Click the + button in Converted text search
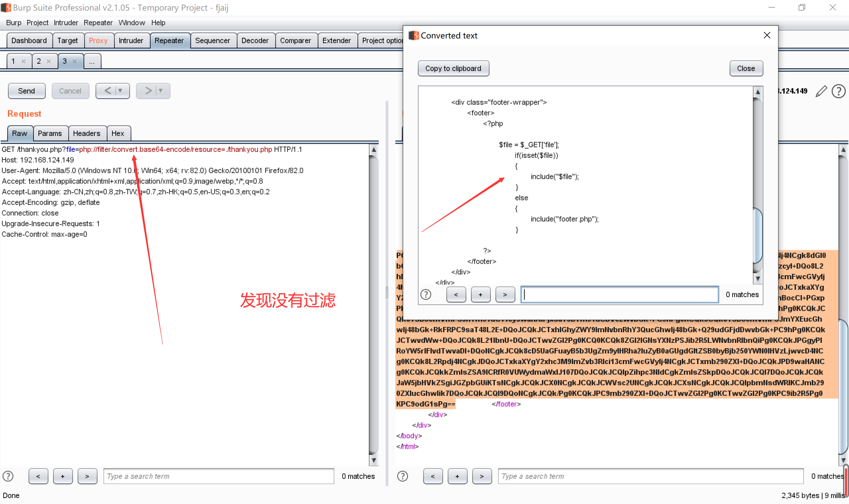This screenshot has width=849, height=504. click(481, 294)
